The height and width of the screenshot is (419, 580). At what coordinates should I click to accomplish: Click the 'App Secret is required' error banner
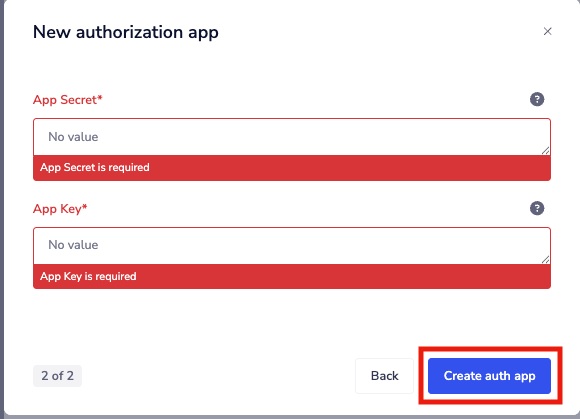click(292, 168)
